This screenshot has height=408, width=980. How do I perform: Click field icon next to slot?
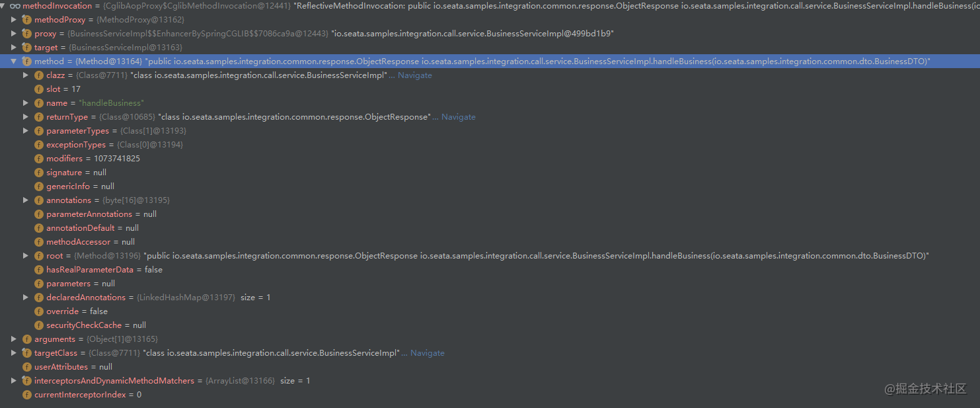tap(38, 89)
